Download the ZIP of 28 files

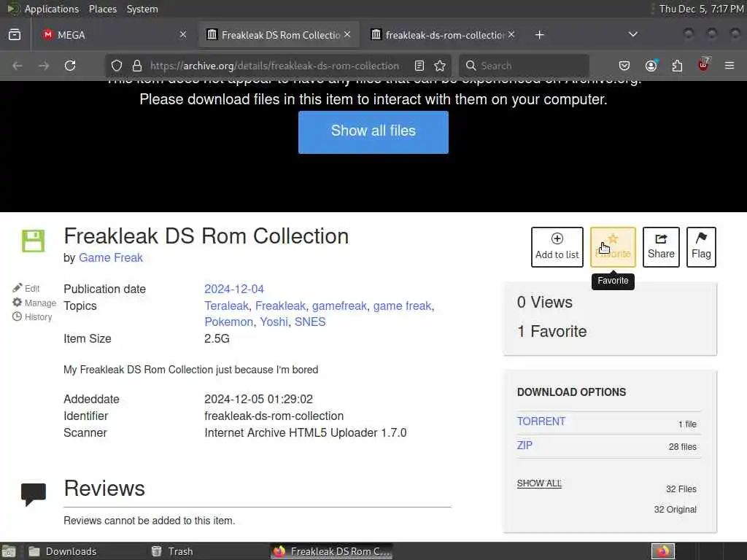525,446
